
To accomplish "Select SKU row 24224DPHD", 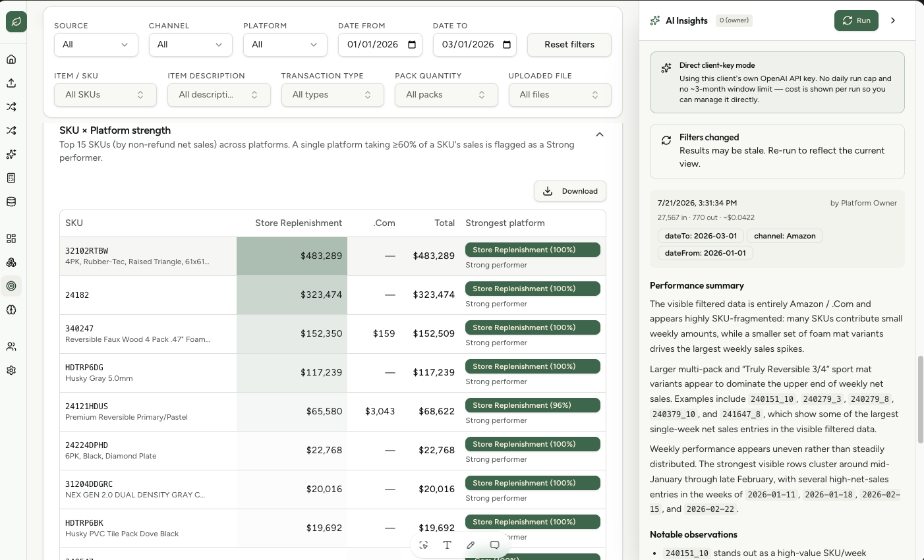I will (333, 451).
